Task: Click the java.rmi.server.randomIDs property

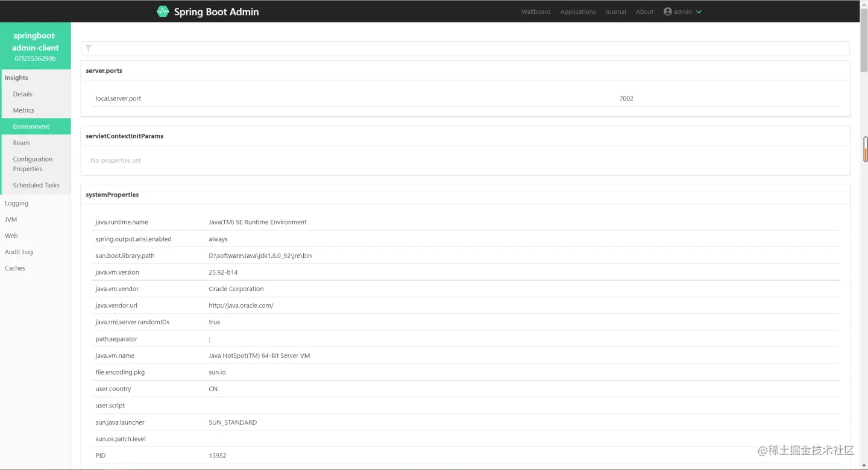Action: click(x=133, y=322)
